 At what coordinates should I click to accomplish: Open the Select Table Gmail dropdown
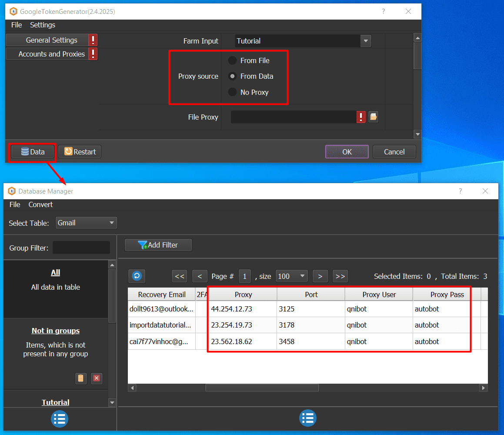tap(86, 223)
